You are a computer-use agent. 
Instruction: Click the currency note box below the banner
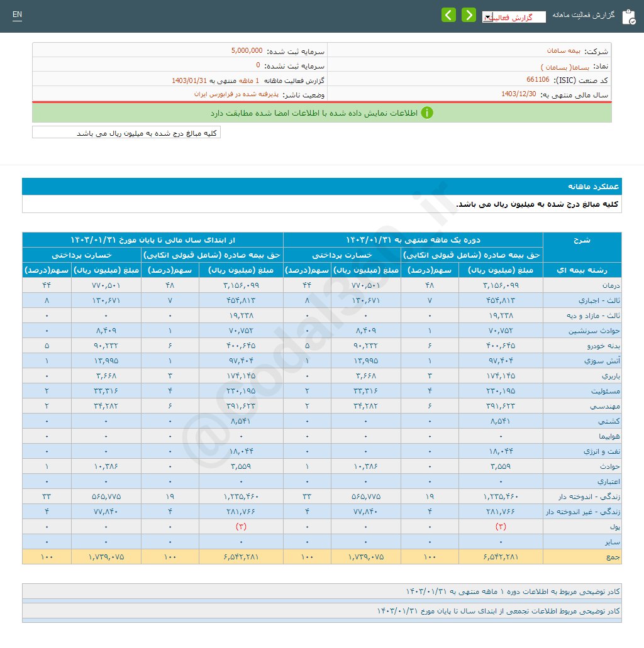[x=126, y=133]
